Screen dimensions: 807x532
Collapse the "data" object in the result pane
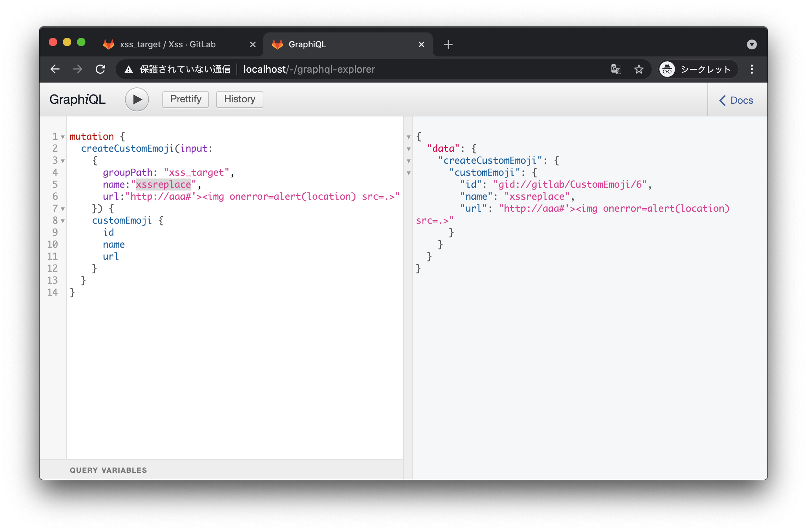(408, 149)
